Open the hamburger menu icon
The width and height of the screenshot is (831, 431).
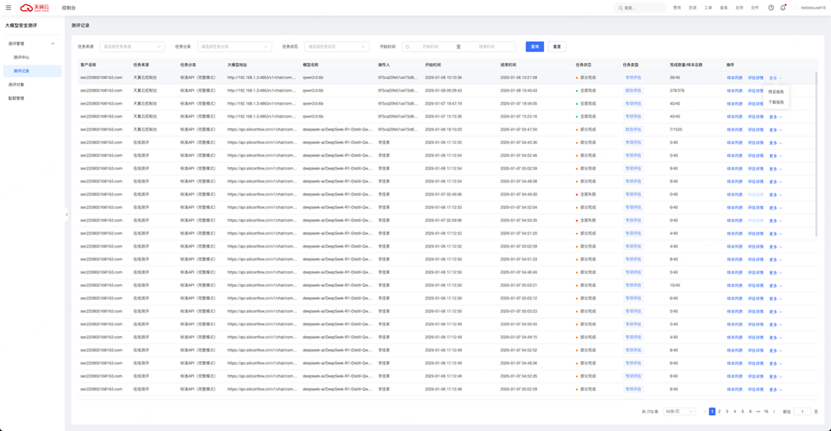[x=8, y=7]
